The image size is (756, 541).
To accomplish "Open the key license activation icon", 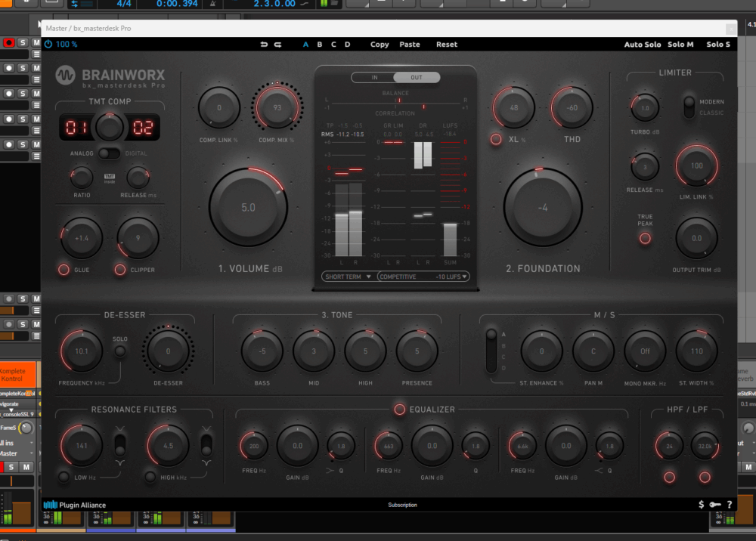I will 715,505.
